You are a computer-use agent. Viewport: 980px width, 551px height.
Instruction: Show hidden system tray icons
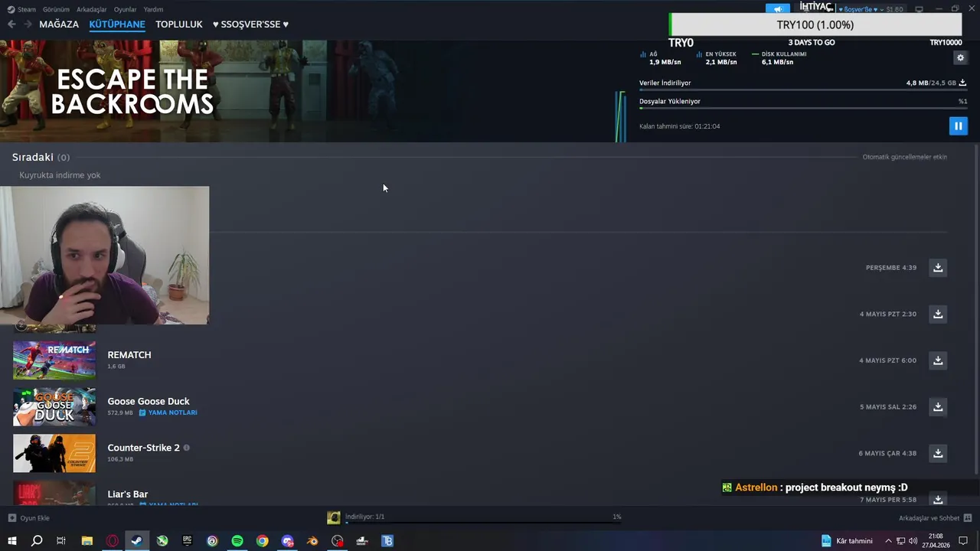pyautogui.click(x=888, y=541)
